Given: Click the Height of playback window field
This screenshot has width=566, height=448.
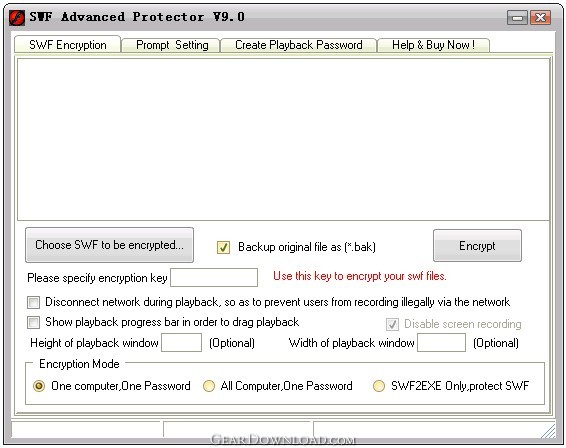Looking at the screenshot, I should (182, 342).
